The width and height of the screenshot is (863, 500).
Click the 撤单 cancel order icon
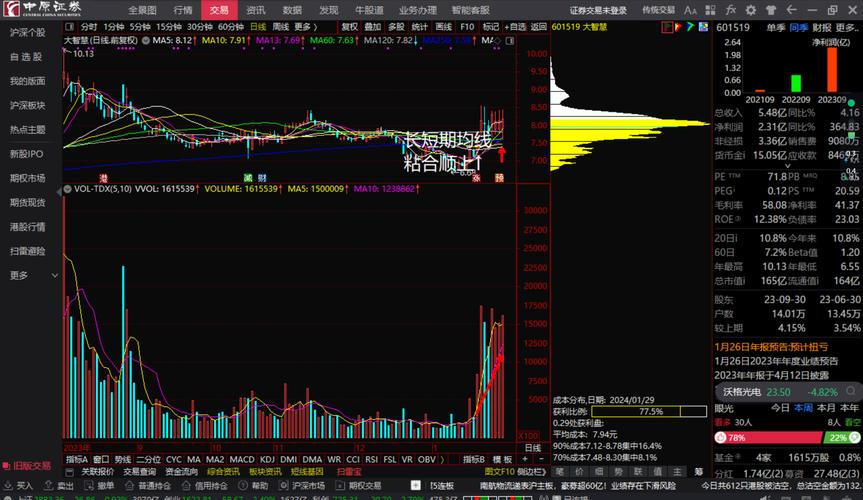click(99, 486)
